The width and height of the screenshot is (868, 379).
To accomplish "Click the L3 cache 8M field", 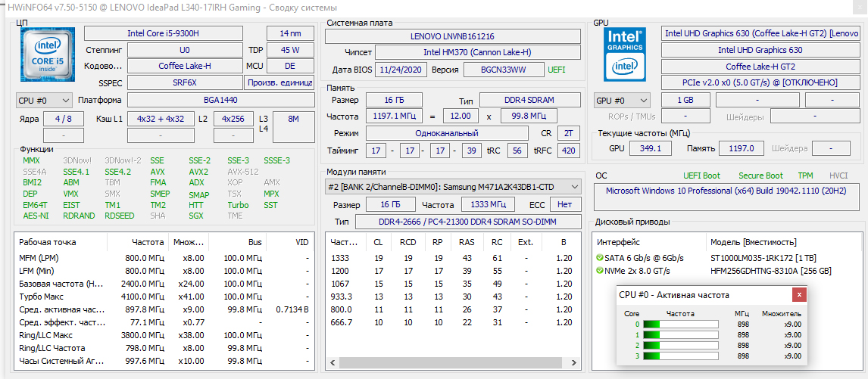I will [x=294, y=127].
